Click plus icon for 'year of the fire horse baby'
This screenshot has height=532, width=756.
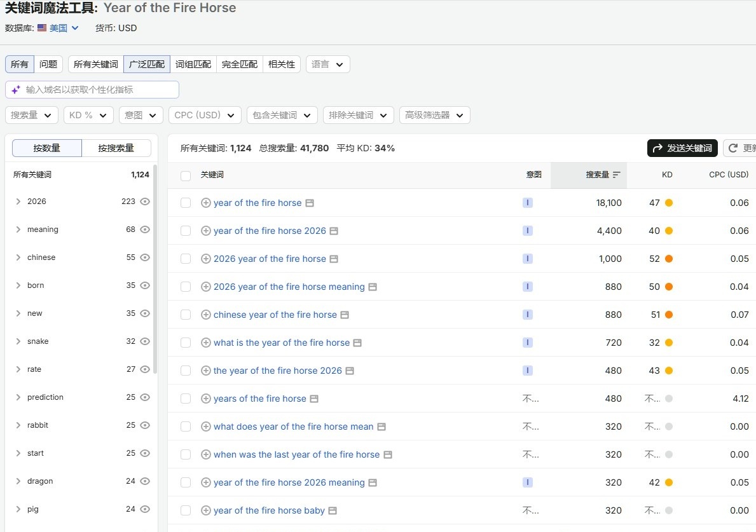pos(206,510)
